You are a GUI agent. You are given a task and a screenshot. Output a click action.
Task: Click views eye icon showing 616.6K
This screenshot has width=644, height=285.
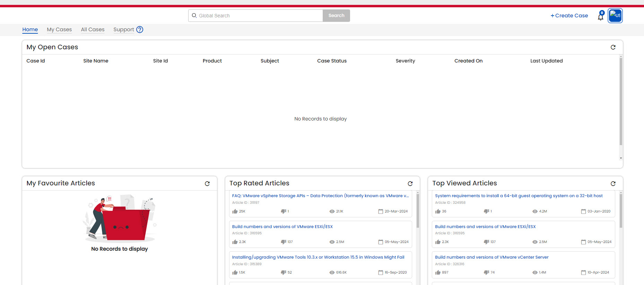coord(332,273)
